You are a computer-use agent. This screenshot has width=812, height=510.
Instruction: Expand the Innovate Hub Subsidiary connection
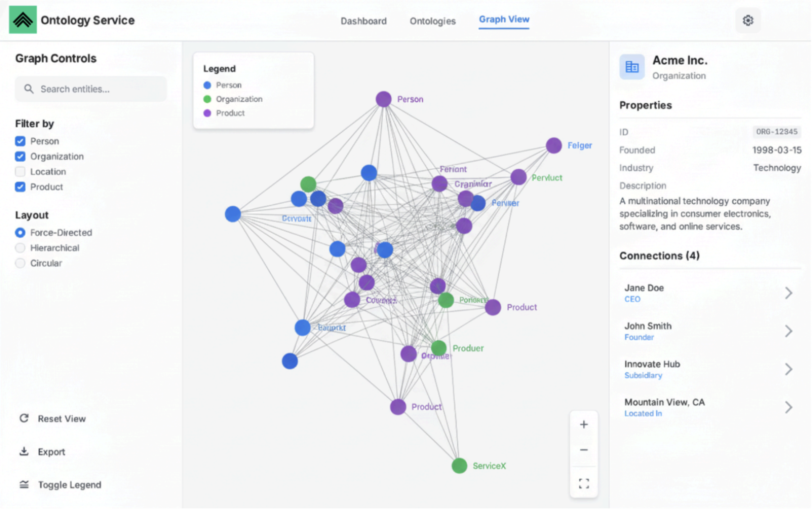(x=789, y=369)
